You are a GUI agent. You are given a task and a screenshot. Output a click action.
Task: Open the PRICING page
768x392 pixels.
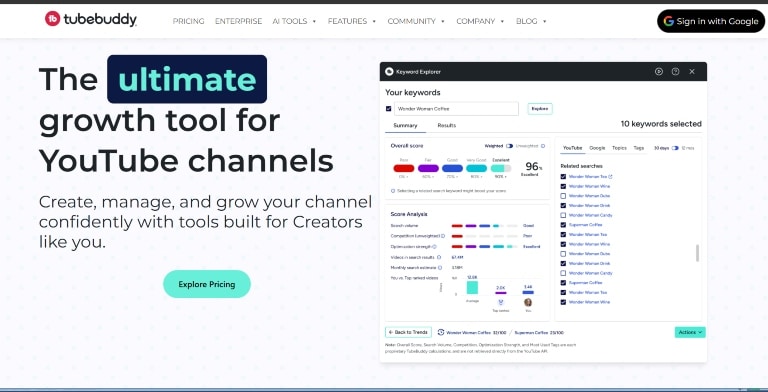(189, 21)
